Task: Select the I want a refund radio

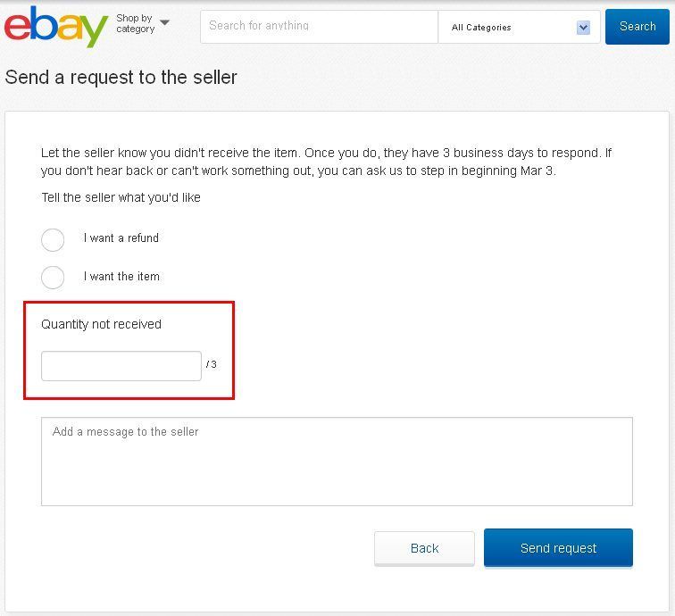Action: pos(53,240)
